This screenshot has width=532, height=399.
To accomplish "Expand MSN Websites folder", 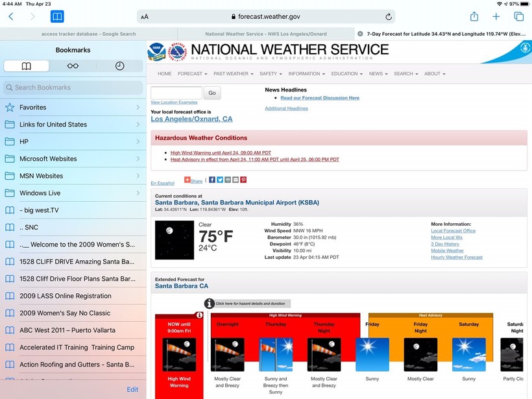I will [x=73, y=176].
